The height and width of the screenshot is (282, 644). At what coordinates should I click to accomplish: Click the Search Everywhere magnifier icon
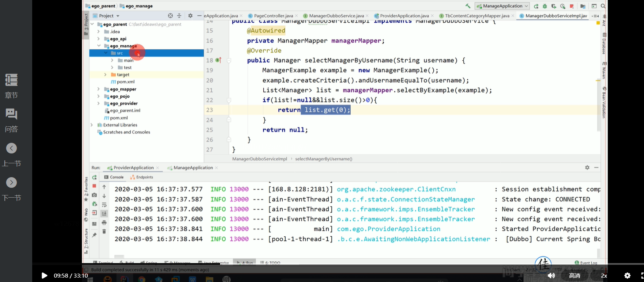pos(603,6)
